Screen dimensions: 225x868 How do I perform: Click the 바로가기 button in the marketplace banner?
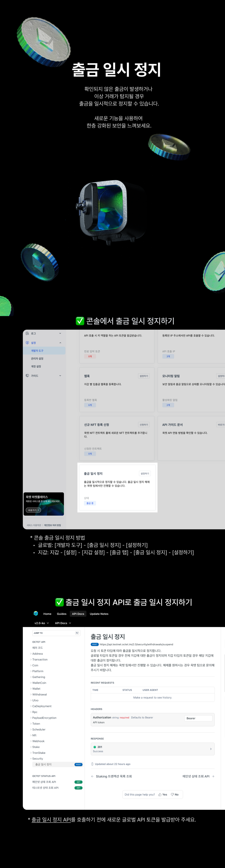pyautogui.click(x=33, y=510)
